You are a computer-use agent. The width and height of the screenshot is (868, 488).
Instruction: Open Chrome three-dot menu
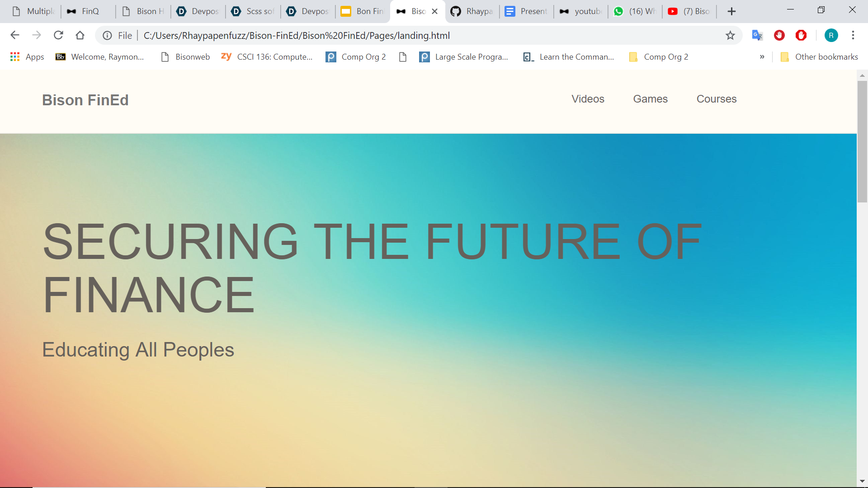tap(853, 35)
